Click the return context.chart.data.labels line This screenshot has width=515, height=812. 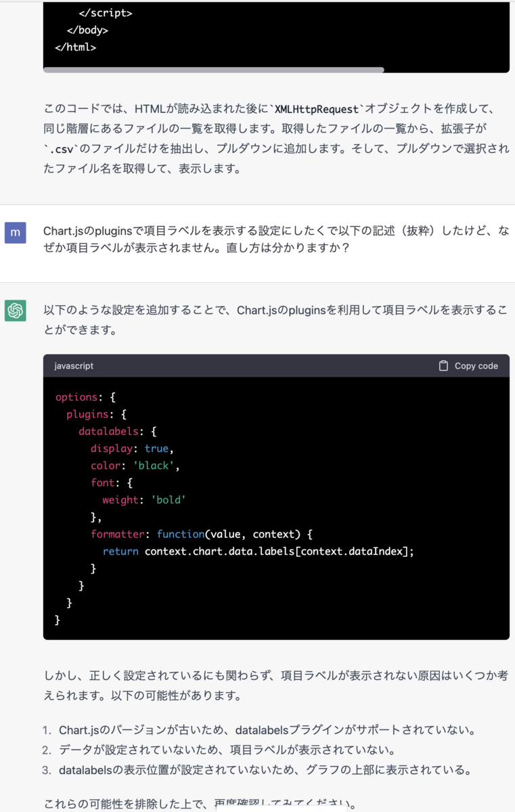tap(258, 551)
